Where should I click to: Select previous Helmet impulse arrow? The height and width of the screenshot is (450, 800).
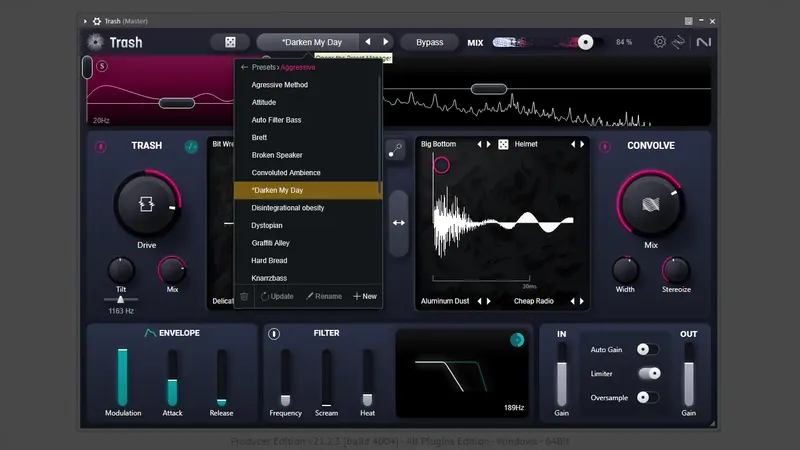[573, 144]
